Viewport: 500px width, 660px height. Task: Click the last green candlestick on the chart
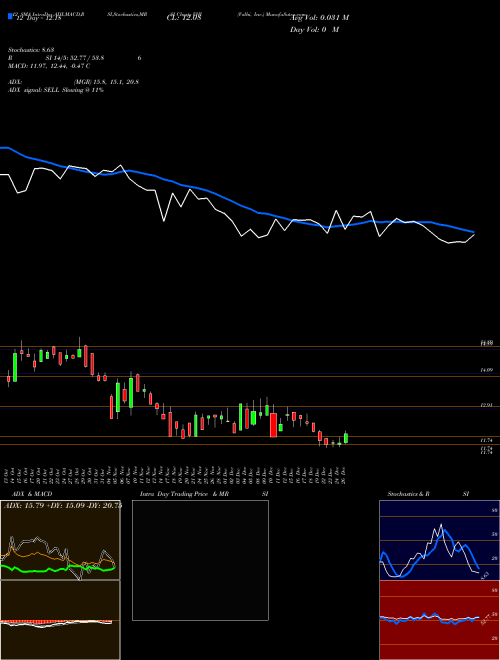pos(346,438)
